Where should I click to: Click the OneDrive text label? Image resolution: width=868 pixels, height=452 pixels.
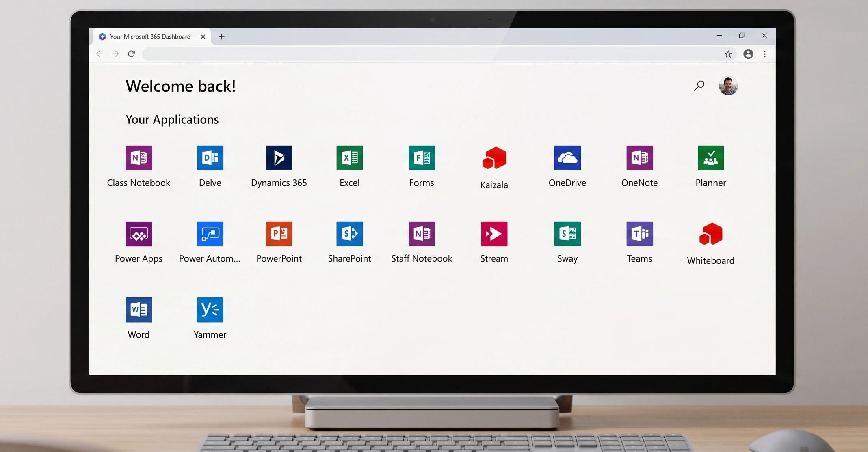[567, 183]
